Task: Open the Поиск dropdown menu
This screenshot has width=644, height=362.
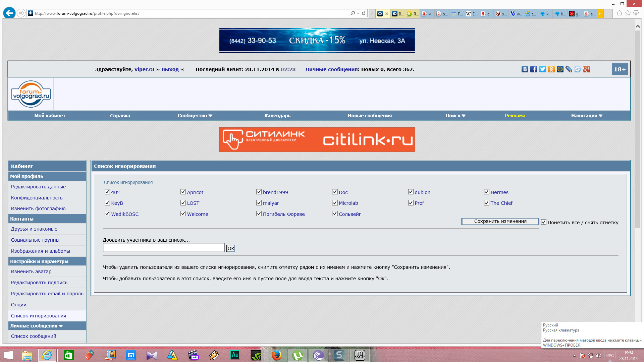Action: point(455,116)
